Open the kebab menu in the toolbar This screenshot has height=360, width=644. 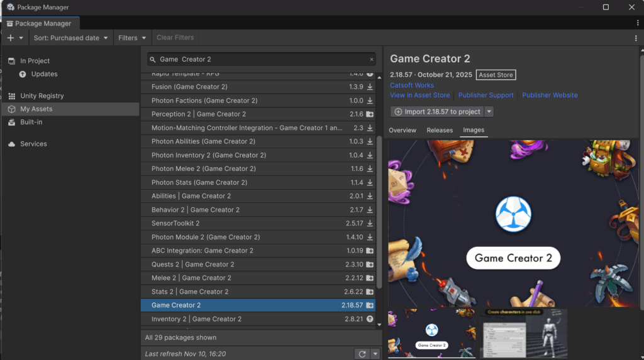636,38
